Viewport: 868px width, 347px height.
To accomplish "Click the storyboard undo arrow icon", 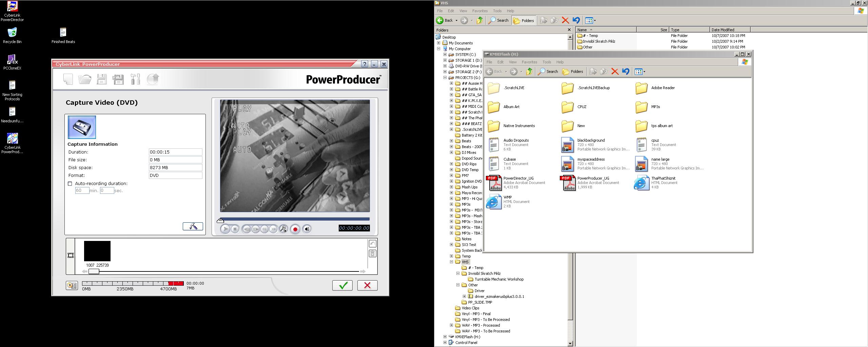I will (372, 244).
